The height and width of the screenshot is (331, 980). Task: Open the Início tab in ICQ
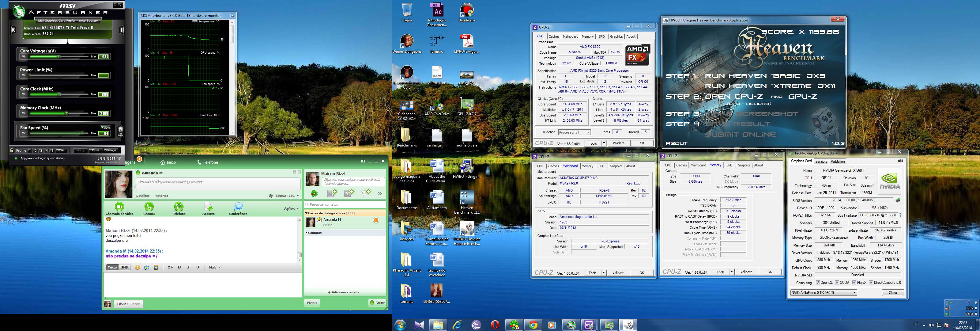click(x=168, y=162)
